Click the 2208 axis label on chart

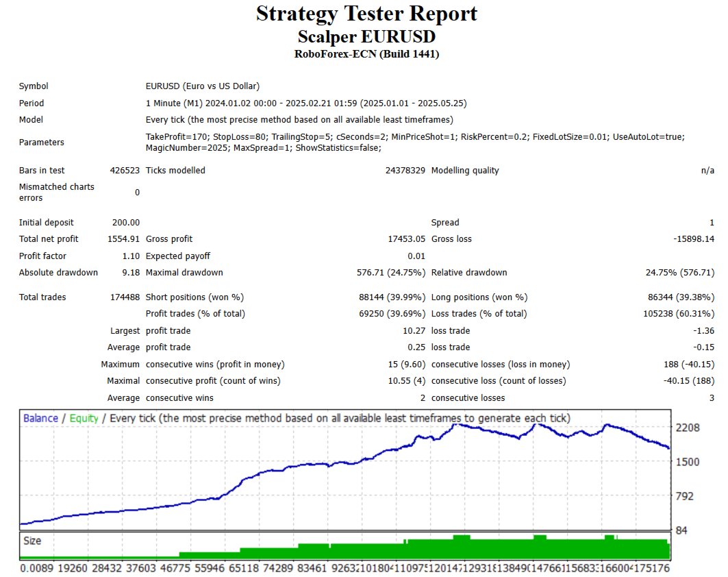point(687,428)
